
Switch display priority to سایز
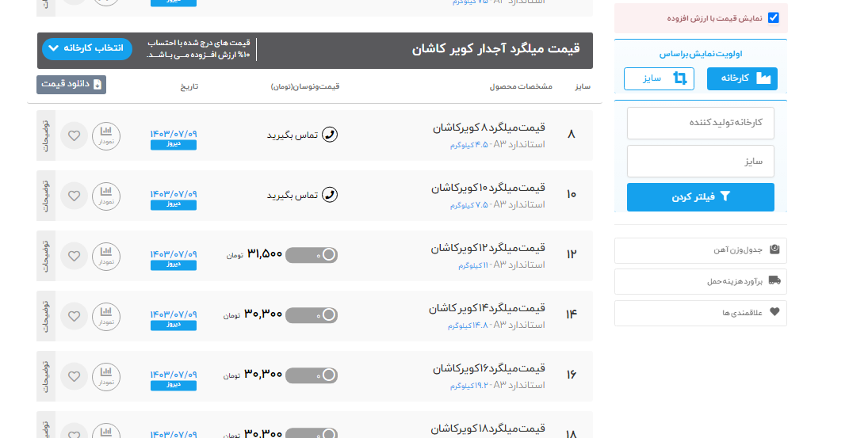pyautogui.click(x=659, y=78)
